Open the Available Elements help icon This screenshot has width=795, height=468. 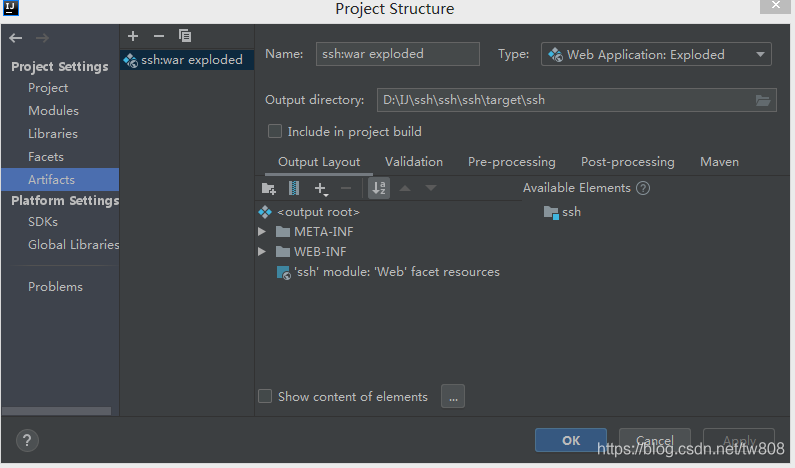(x=643, y=188)
